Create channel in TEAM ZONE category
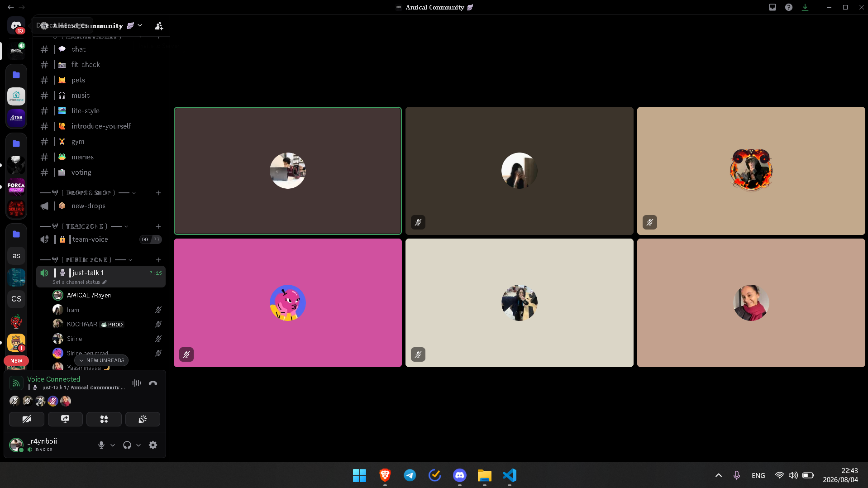Viewport: 868px width, 488px height. pos(158,226)
